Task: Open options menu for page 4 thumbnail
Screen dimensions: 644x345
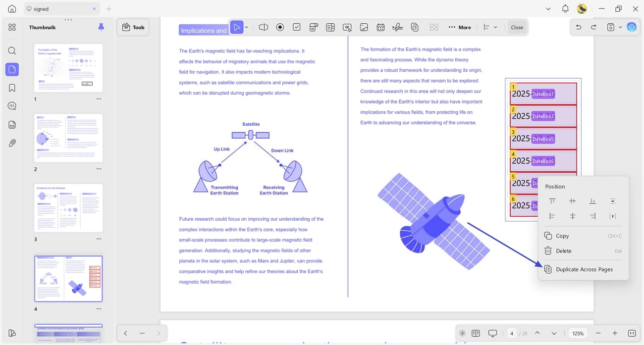Action: 99,309
